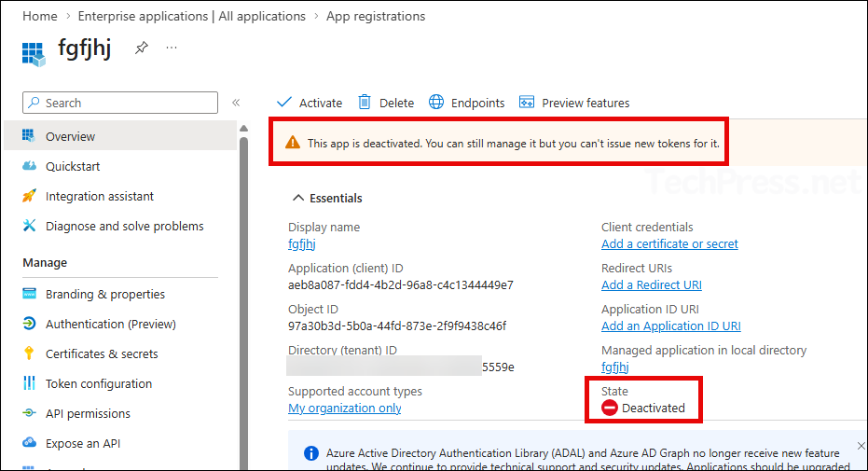Click the Preview features icon
Viewport: 868px width, 471px height.
pyautogui.click(x=527, y=103)
